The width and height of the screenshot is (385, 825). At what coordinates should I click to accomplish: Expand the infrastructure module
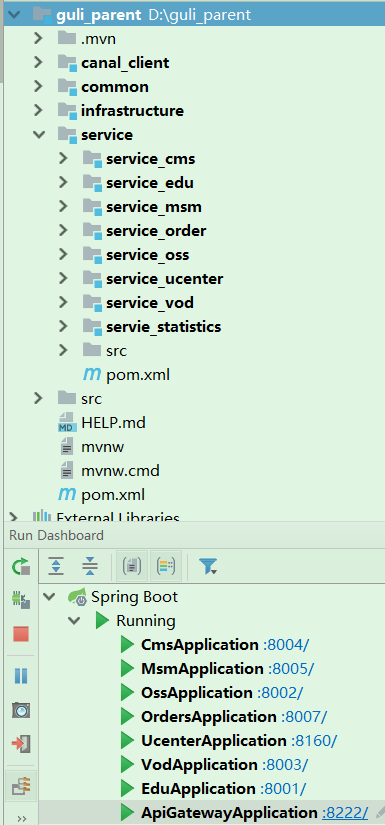click(x=37, y=110)
